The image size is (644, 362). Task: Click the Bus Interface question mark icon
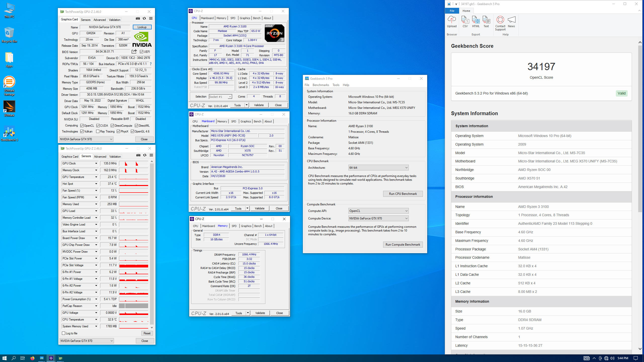tap(151, 64)
